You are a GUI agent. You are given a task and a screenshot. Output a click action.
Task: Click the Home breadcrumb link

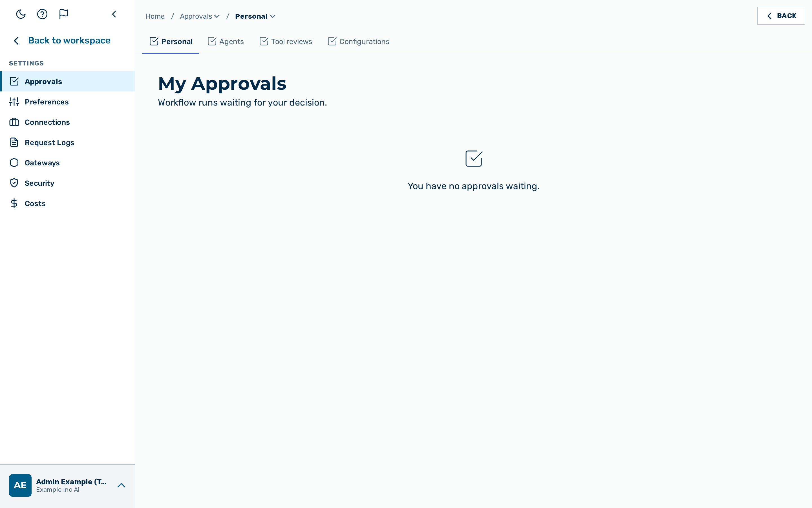pos(155,16)
